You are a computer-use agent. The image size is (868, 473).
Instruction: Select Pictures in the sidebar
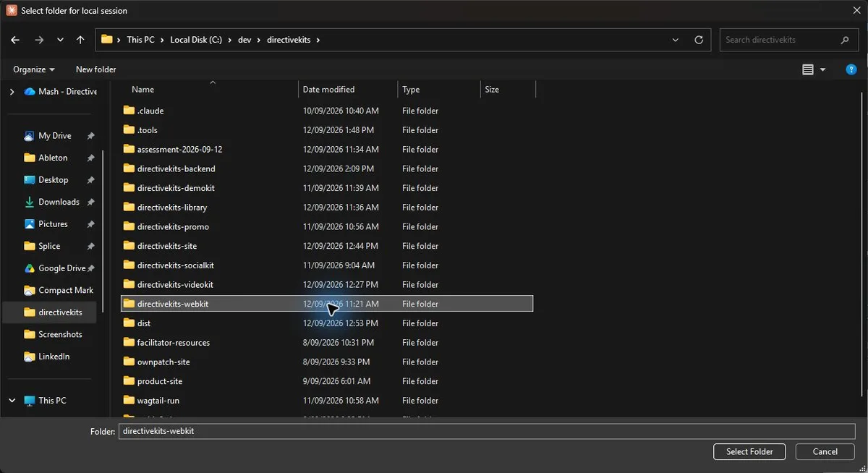coord(53,224)
